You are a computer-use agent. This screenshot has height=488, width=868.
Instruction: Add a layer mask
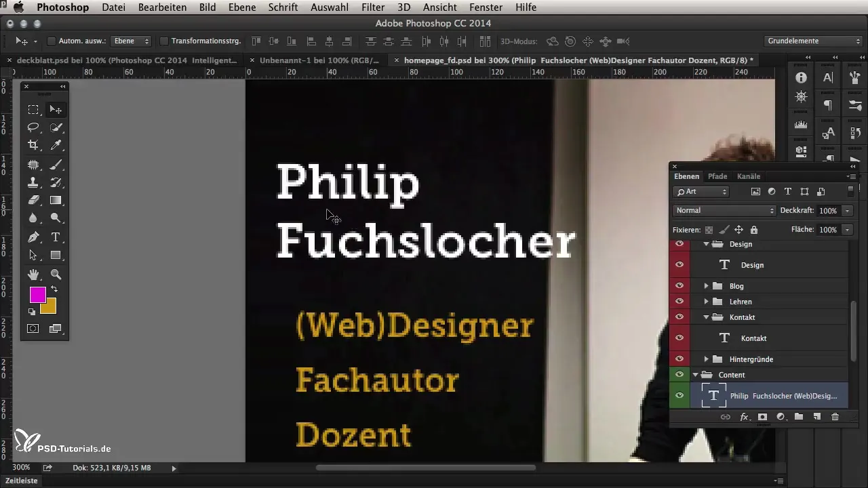(x=762, y=417)
